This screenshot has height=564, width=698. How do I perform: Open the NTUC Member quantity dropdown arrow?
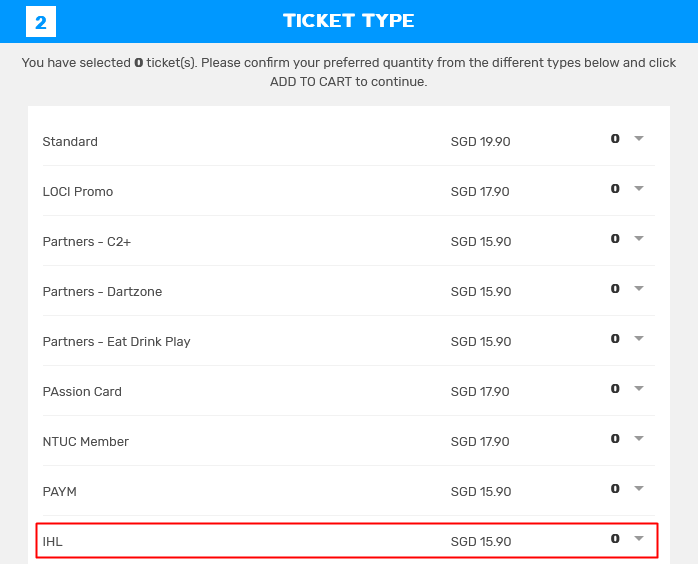pyautogui.click(x=639, y=439)
